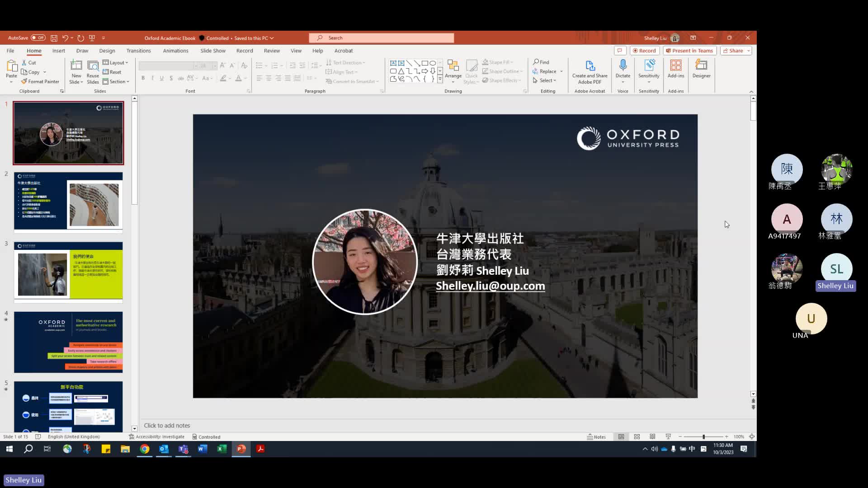Click the Windows Start button
Screen dimensions: 868x488
pos(9,449)
